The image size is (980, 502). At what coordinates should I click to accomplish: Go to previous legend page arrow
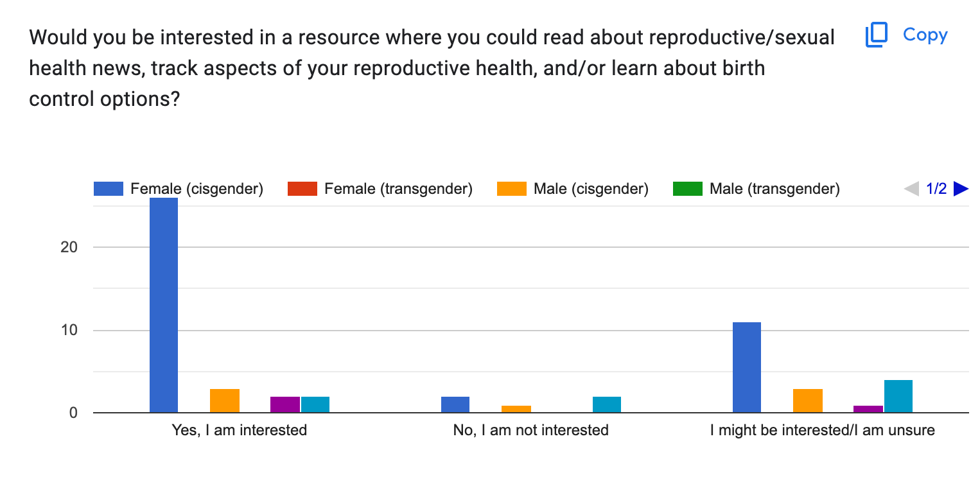911,189
